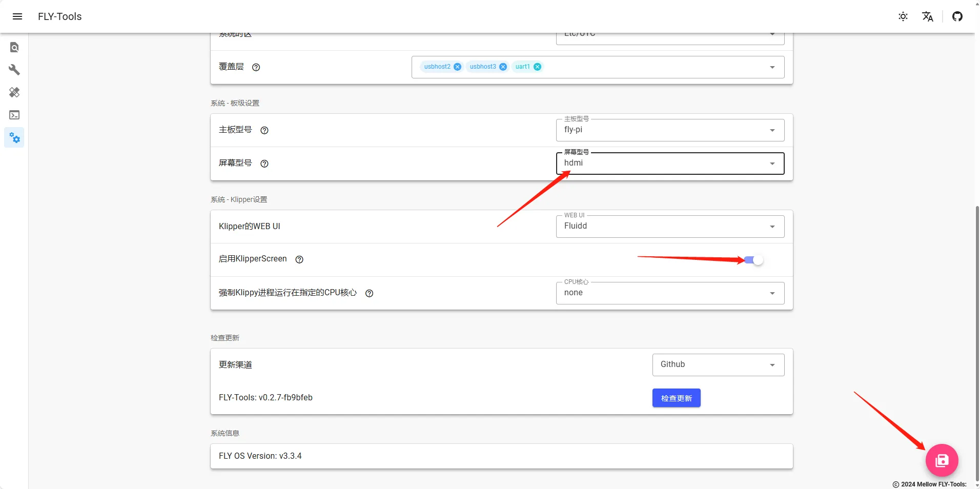The width and height of the screenshot is (980, 489).
Task: Toggle light/dark theme icon
Action: coord(903,16)
